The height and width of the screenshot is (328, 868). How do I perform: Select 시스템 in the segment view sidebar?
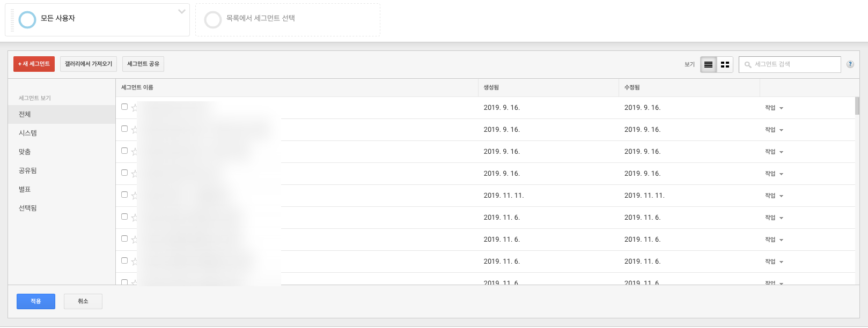(x=28, y=133)
